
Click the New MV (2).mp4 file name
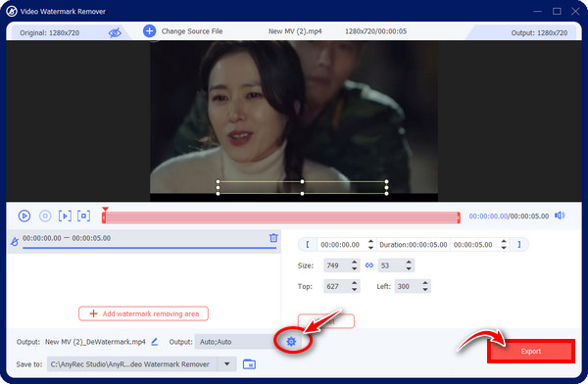coord(295,31)
